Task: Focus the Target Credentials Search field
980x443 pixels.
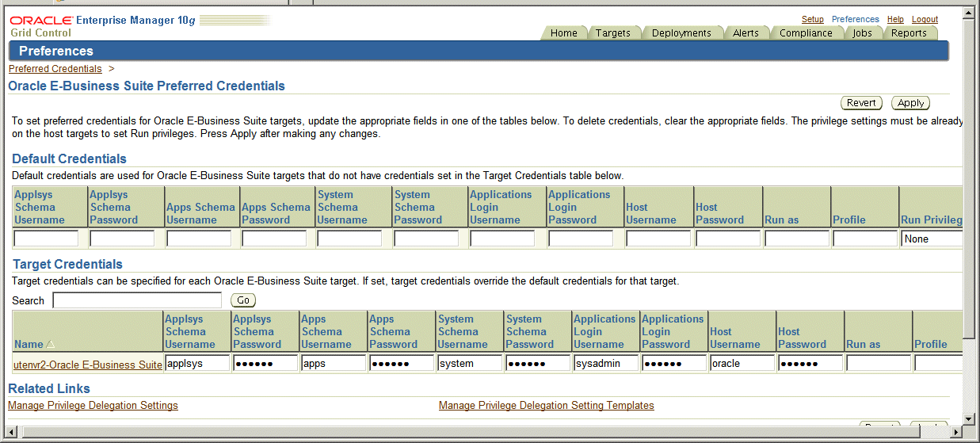Action: coord(137,300)
